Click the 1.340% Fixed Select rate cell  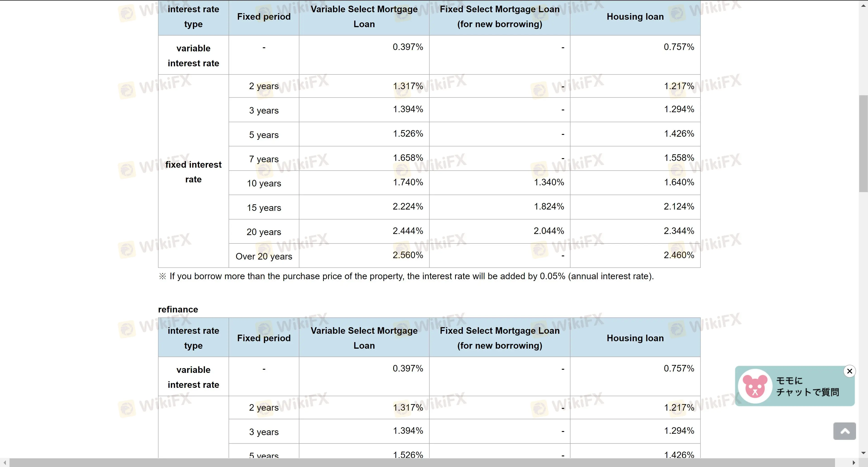(x=549, y=182)
